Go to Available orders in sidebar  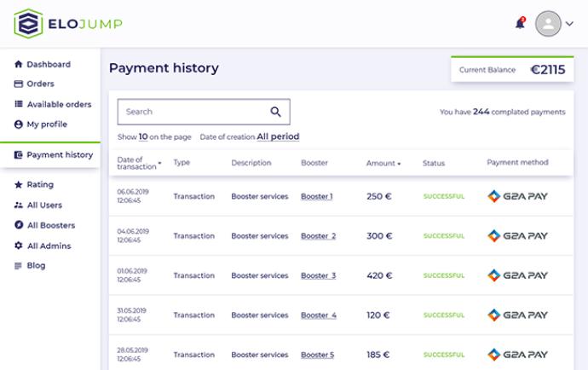(58, 105)
